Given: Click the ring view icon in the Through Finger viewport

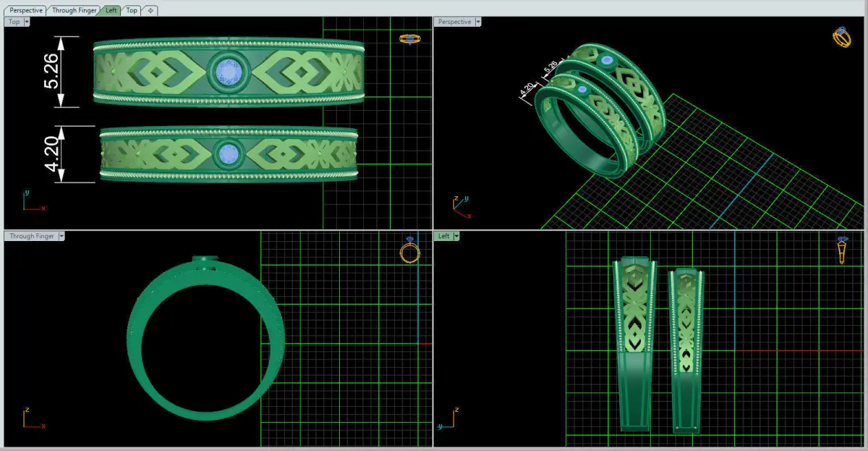Looking at the screenshot, I should click(410, 250).
